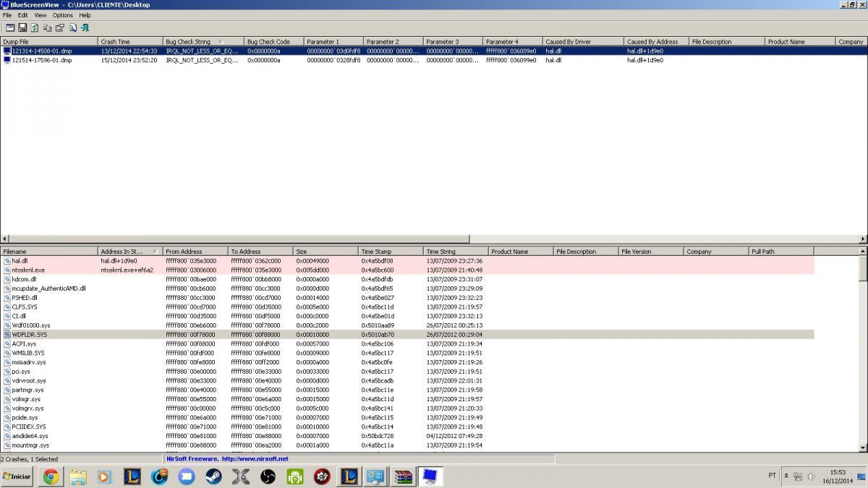Sort by the Crash Time column header
This screenshot has height=488, width=868.
[131, 42]
